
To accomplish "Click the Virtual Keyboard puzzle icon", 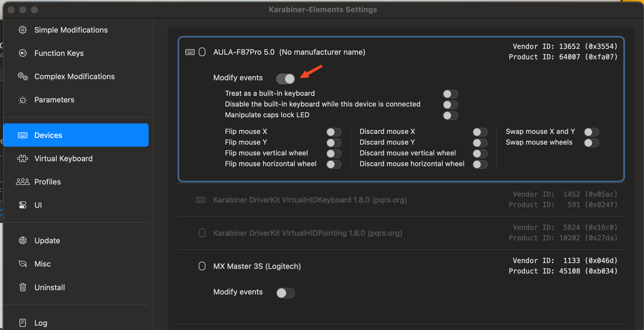I will coord(23,159).
